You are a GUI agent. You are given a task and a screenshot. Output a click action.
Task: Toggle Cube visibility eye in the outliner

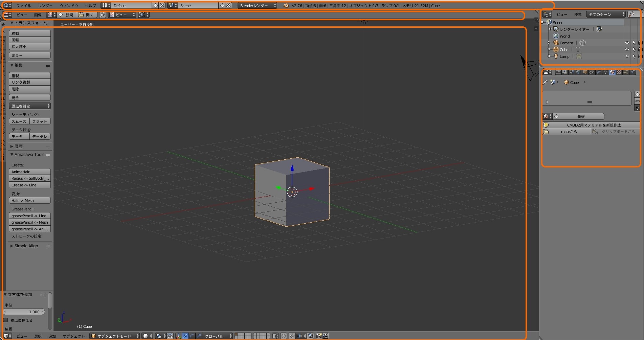click(x=627, y=49)
